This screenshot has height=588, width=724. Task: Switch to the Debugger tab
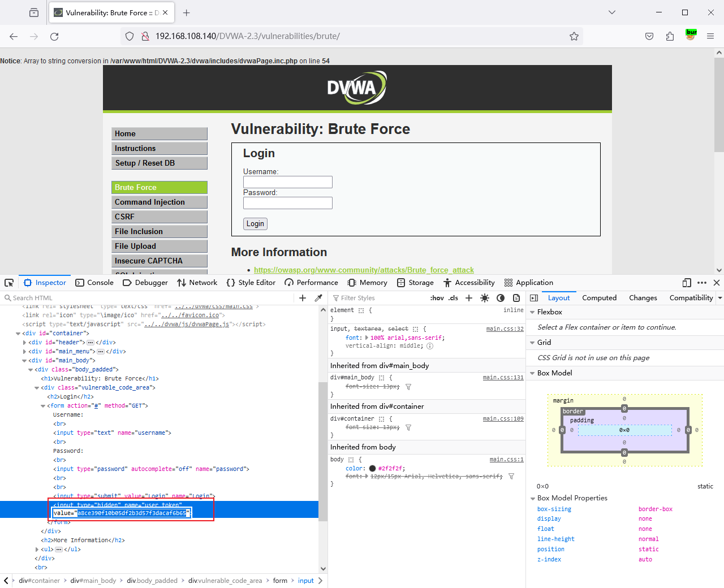tap(145, 283)
